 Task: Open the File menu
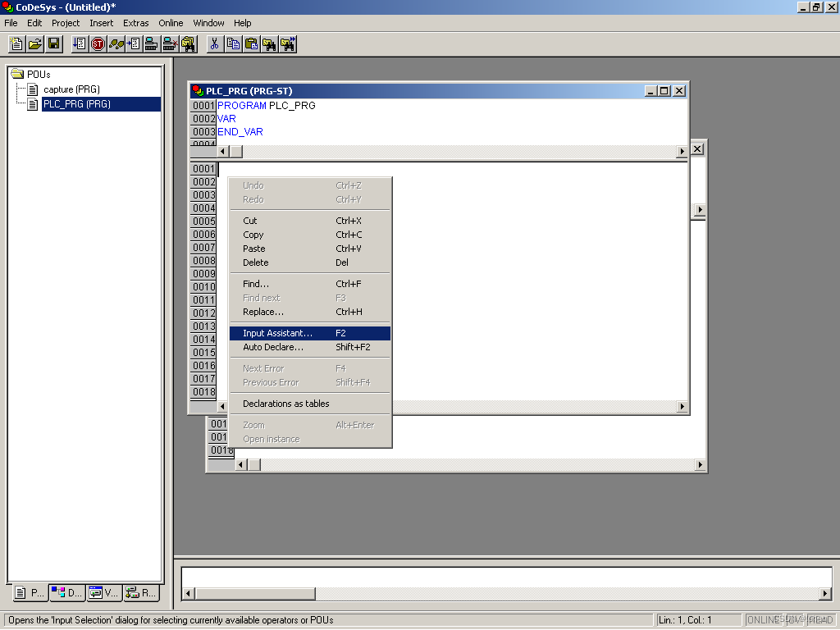pyautogui.click(x=11, y=23)
